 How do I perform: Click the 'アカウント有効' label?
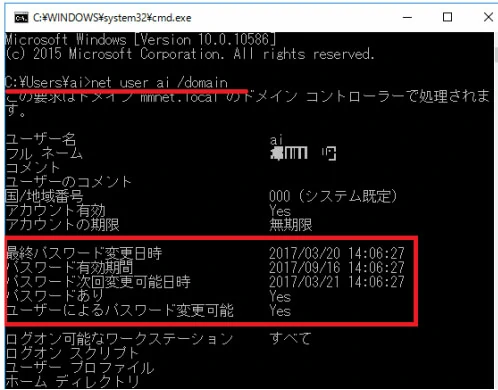[x=55, y=210]
